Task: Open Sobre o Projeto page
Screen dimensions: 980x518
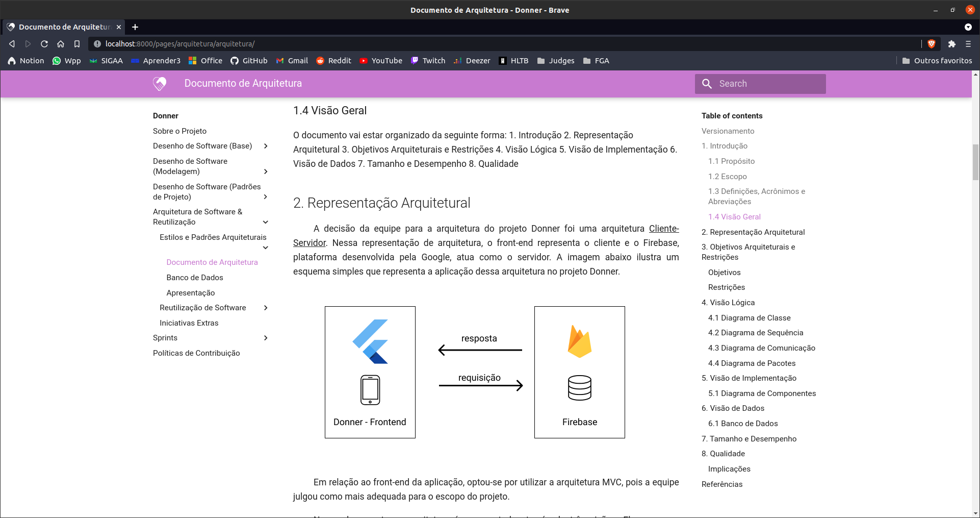Action: 179,131
